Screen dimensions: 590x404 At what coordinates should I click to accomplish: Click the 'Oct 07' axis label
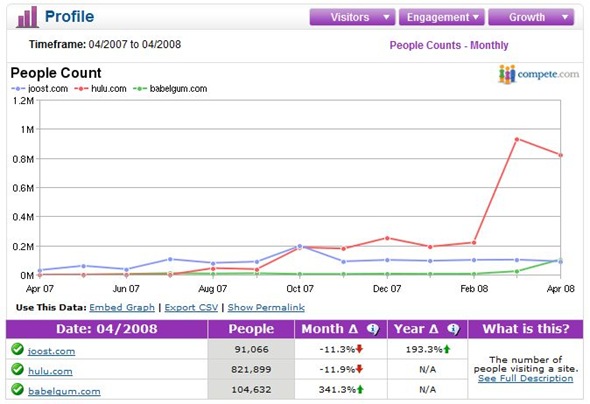click(x=300, y=289)
